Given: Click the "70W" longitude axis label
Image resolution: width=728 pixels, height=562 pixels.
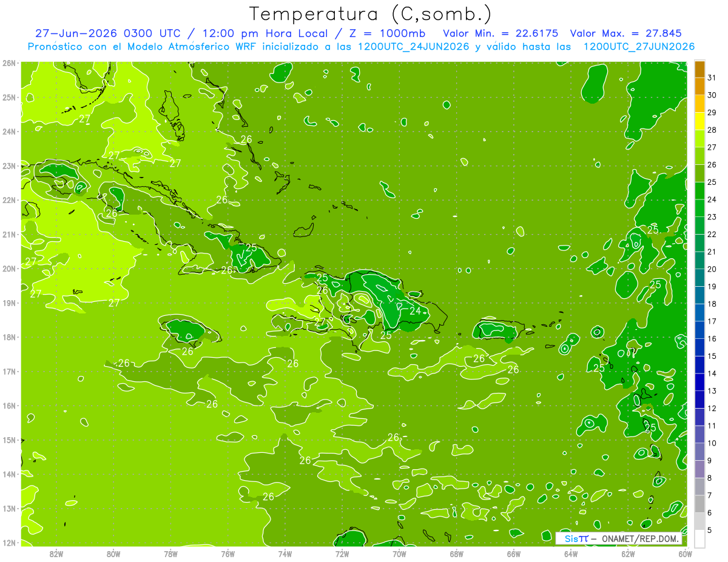Looking at the screenshot, I should [x=399, y=554].
